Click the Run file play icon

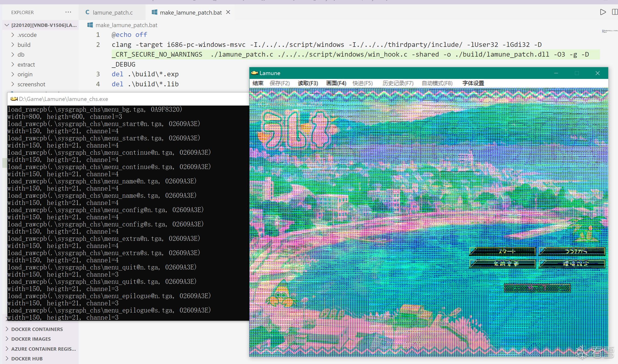point(603,12)
